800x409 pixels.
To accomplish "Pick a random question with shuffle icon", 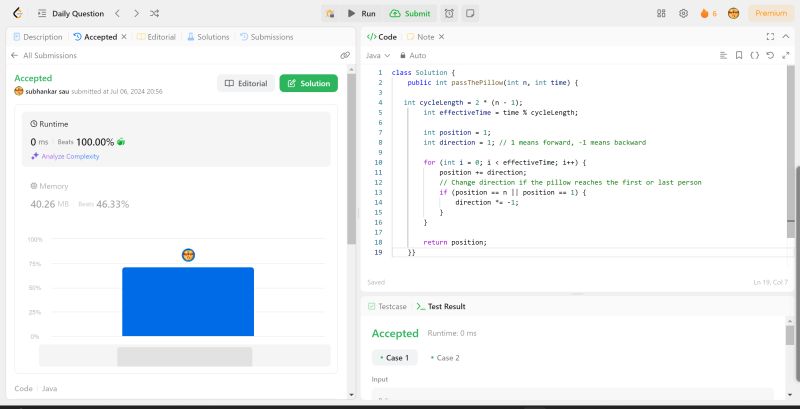I will pos(155,14).
